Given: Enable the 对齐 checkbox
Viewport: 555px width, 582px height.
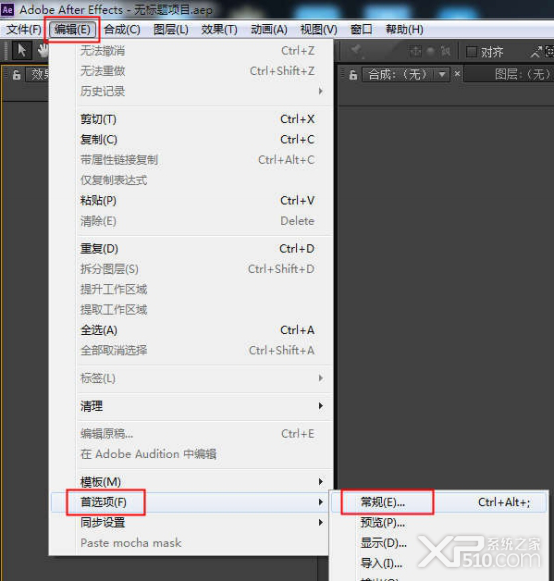Looking at the screenshot, I should tap(471, 52).
